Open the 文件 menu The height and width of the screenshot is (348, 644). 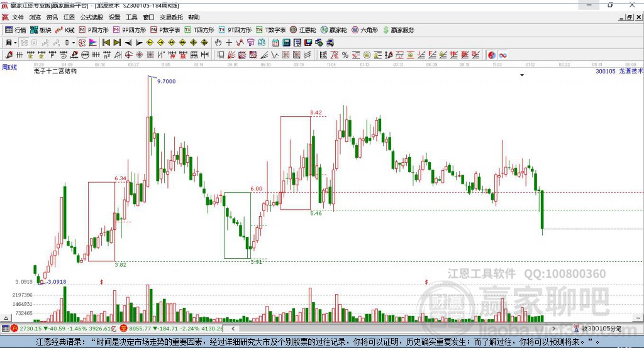click(18, 17)
